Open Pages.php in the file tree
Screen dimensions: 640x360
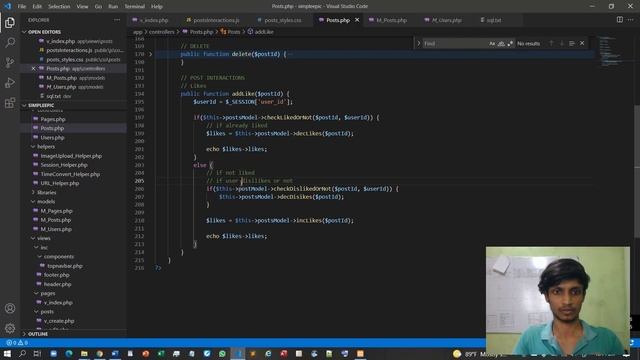pyautogui.click(x=53, y=119)
